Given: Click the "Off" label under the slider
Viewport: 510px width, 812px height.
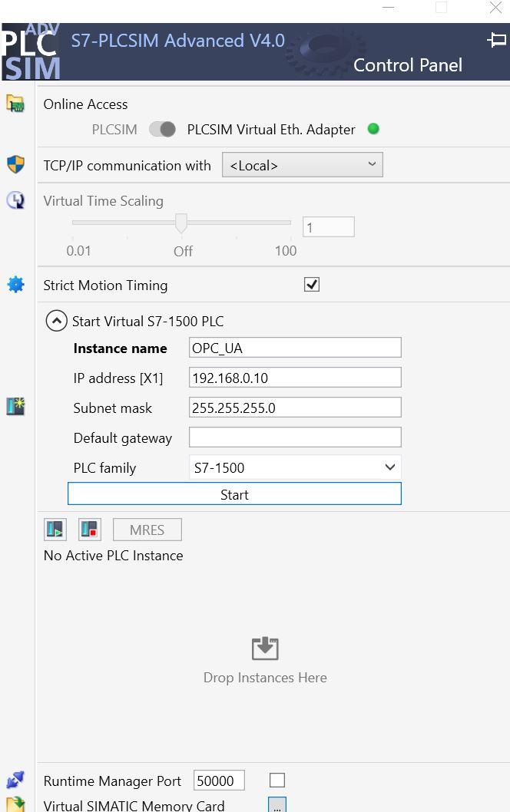Looking at the screenshot, I should pos(183,251).
